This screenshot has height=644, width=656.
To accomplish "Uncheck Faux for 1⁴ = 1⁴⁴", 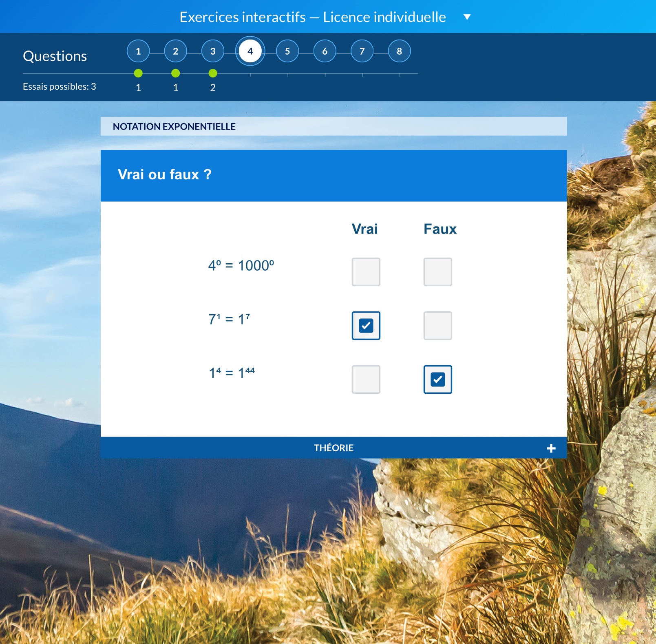I will pyautogui.click(x=437, y=379).
